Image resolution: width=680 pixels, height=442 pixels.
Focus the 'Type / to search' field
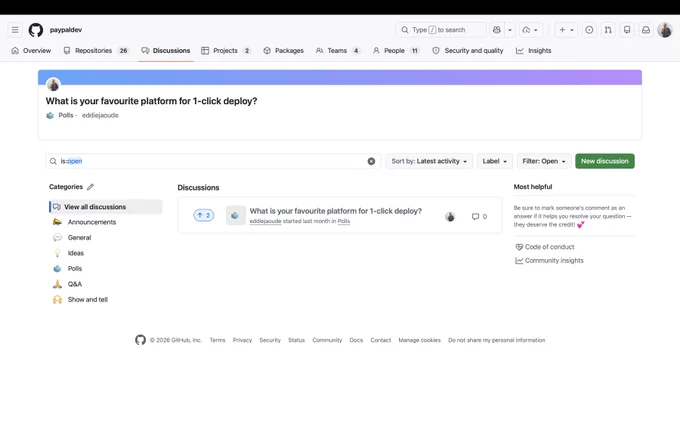[441, 30]
